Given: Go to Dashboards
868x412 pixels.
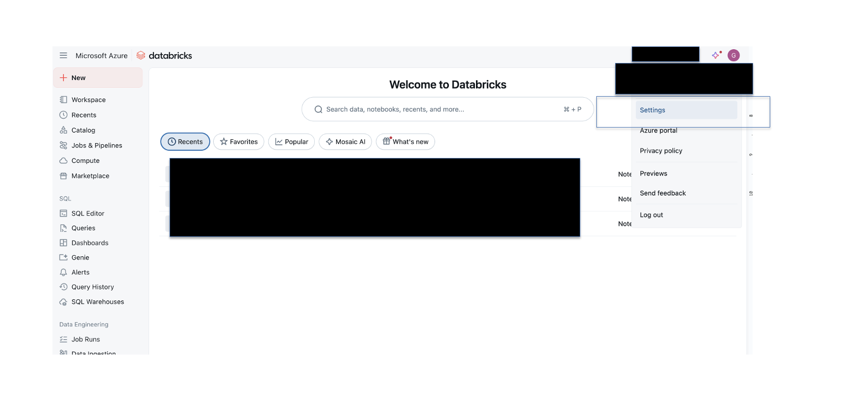Looking at the screenshot, I should 90,243.
